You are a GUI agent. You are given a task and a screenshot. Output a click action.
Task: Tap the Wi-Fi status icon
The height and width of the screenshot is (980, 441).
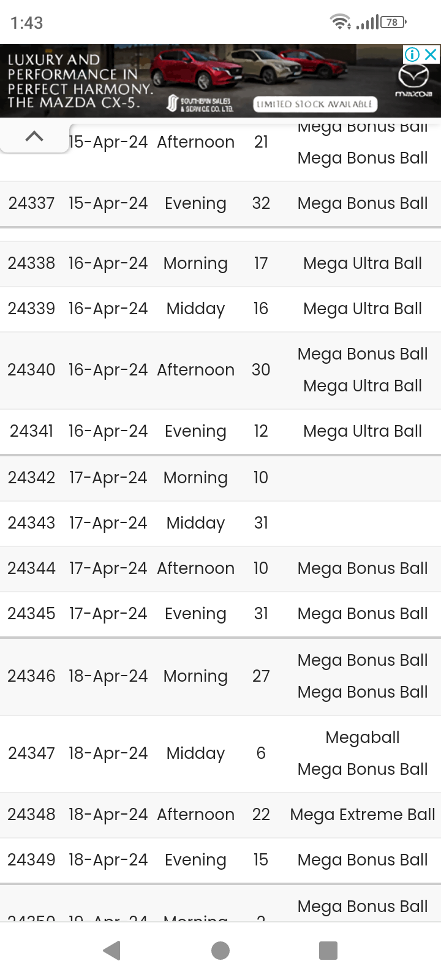(340, 23)
